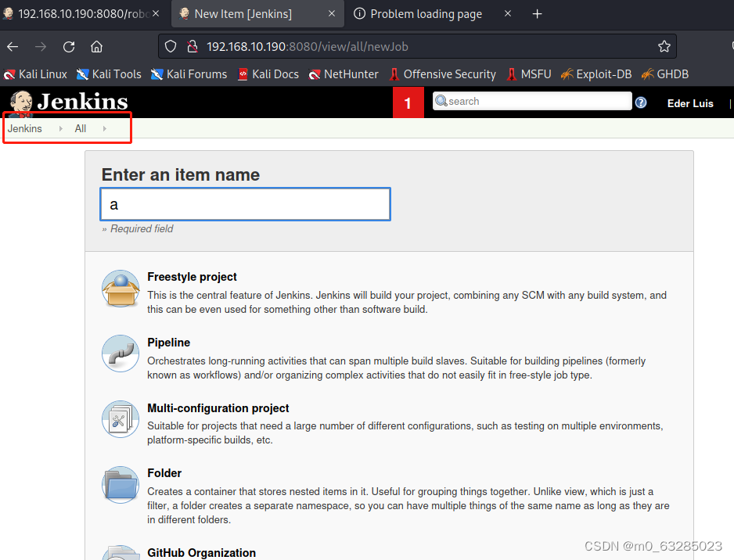Screen dimensions: 734x560
Task: Click the Pipeline description text
Action: tap(397, 368)
